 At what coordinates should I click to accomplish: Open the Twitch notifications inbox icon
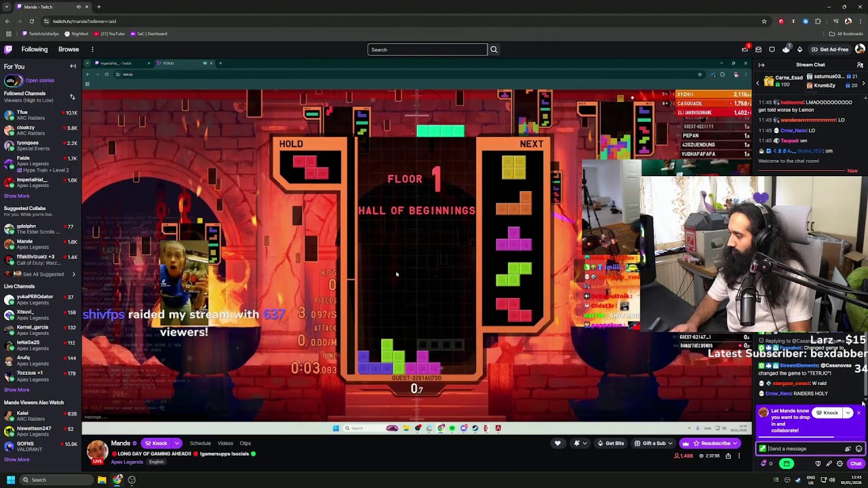pyautogui.click(x=758, y=49)
